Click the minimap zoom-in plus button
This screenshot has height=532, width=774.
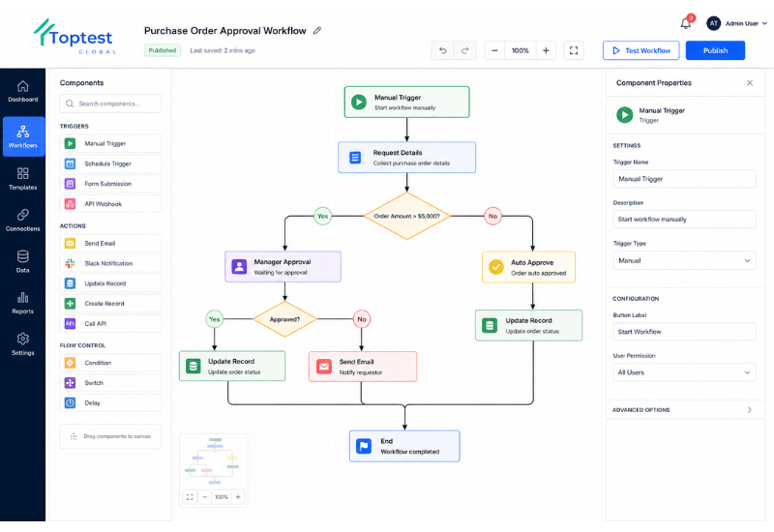[238, 497]
